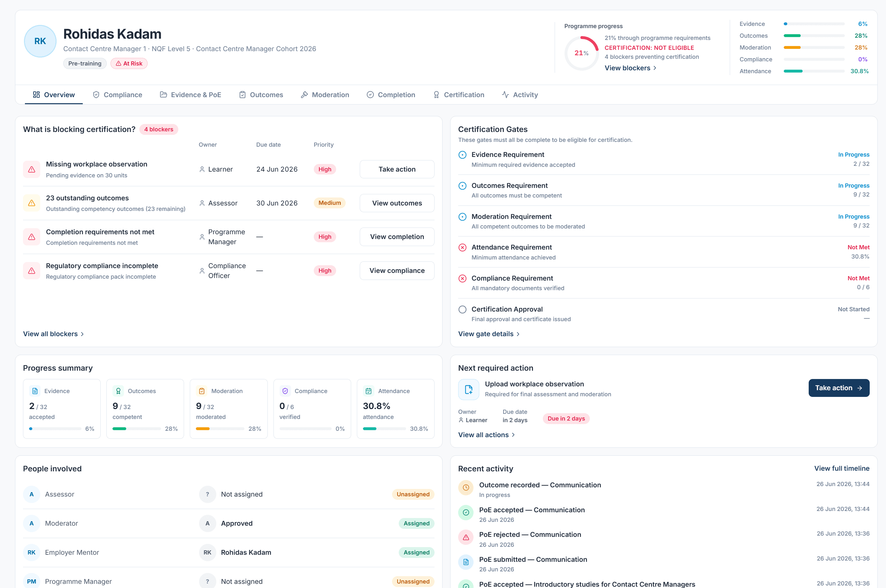The height and width of the screenshot is (588, 886).
Task: Click the Compliance Requirement not-met icon
Action: point(462,279)
